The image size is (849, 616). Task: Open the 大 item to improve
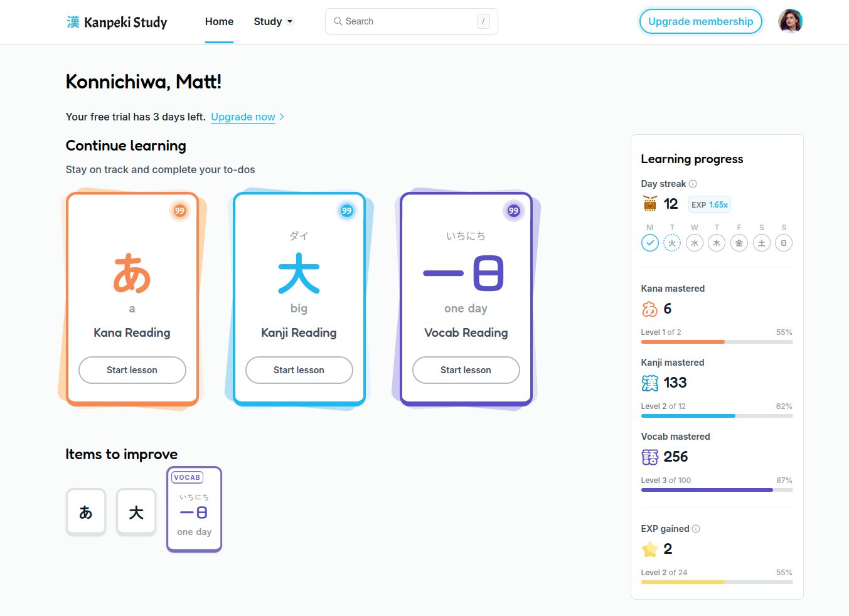[136, 512]
